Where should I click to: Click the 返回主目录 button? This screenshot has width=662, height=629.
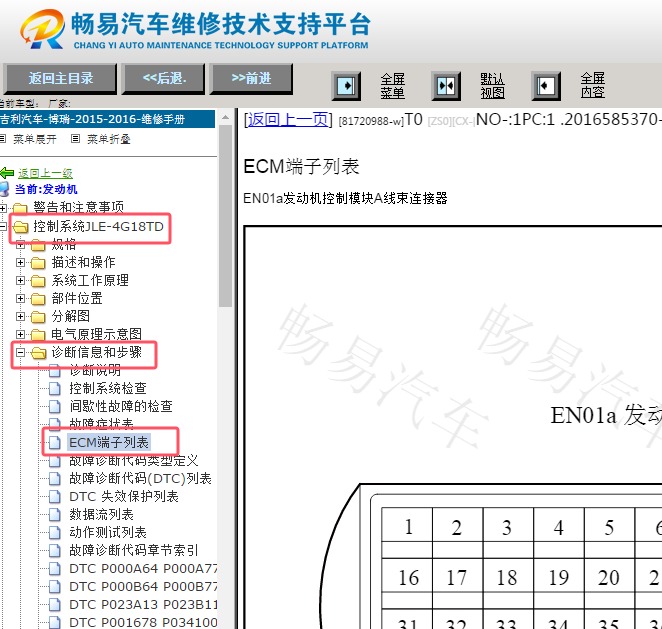(x=60, y=79)
